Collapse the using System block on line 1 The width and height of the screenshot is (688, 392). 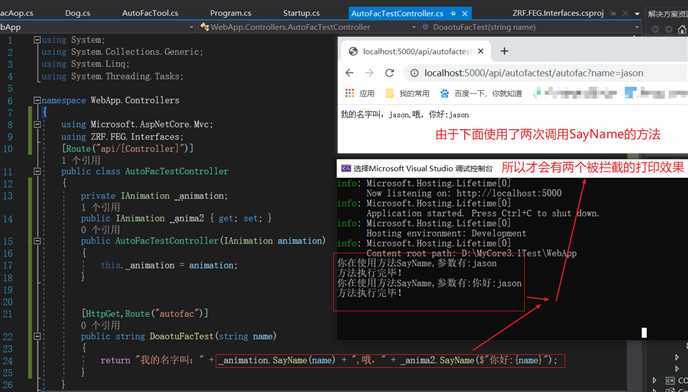(x=37, y=40)
